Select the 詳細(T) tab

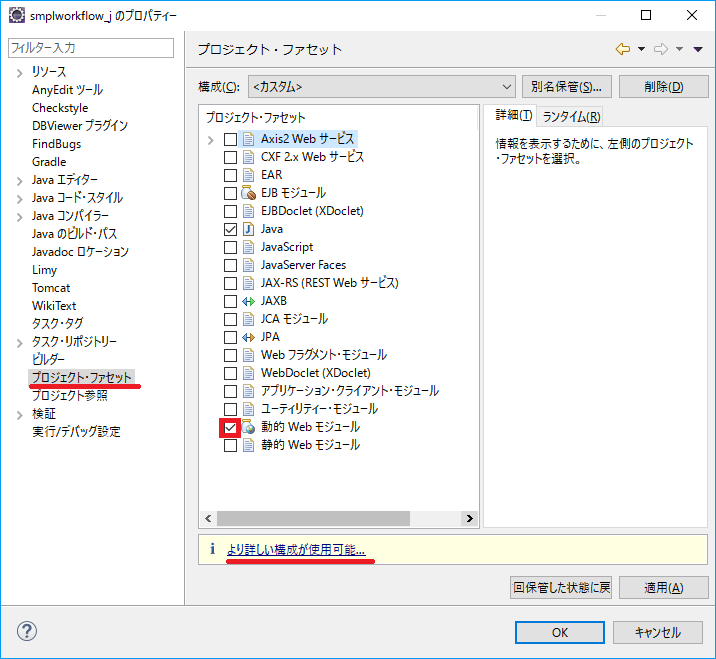(x=514, y=115)
